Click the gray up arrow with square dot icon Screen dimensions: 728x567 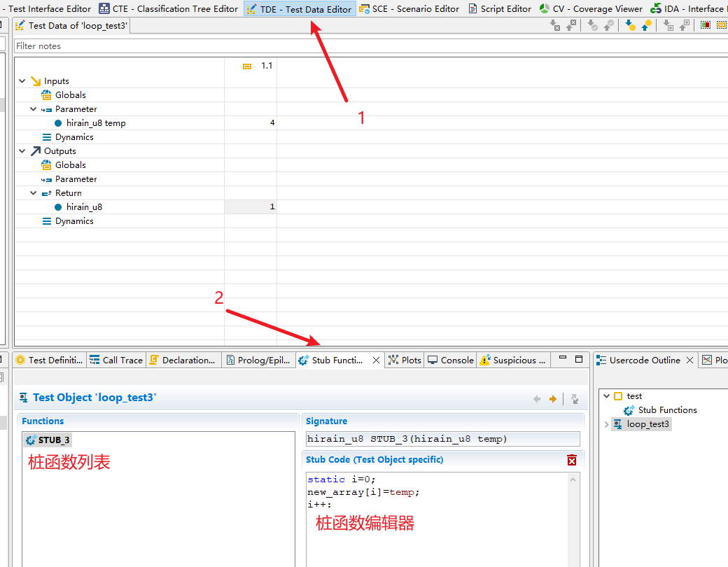tap(685, 25)
